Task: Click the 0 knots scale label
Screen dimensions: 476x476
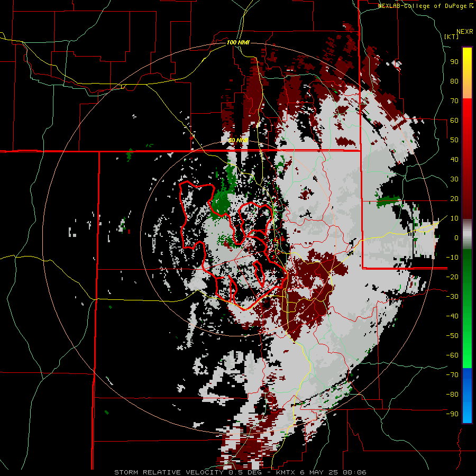Action: [456, 237]
